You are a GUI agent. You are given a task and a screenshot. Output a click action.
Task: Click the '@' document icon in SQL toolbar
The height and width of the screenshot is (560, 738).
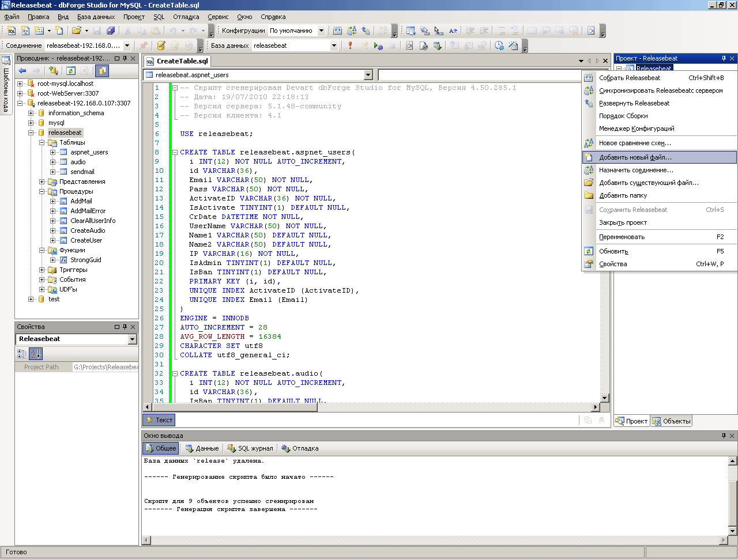pos(424,46)
